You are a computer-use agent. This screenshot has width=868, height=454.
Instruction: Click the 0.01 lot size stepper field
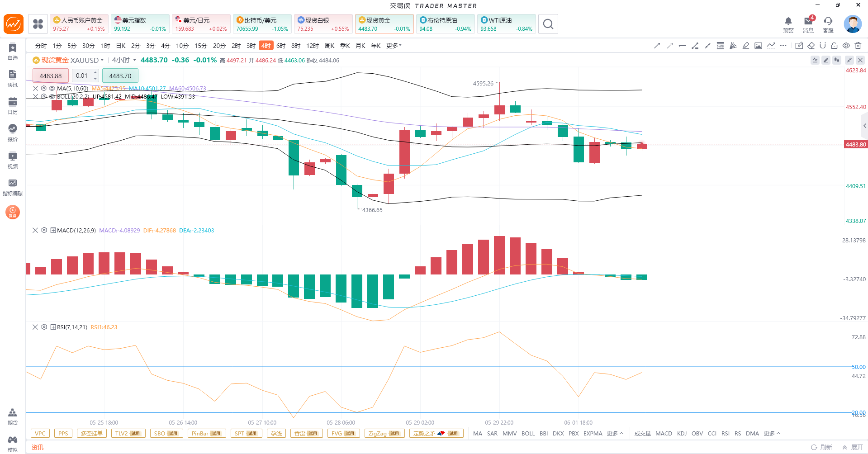pos(85,76)
